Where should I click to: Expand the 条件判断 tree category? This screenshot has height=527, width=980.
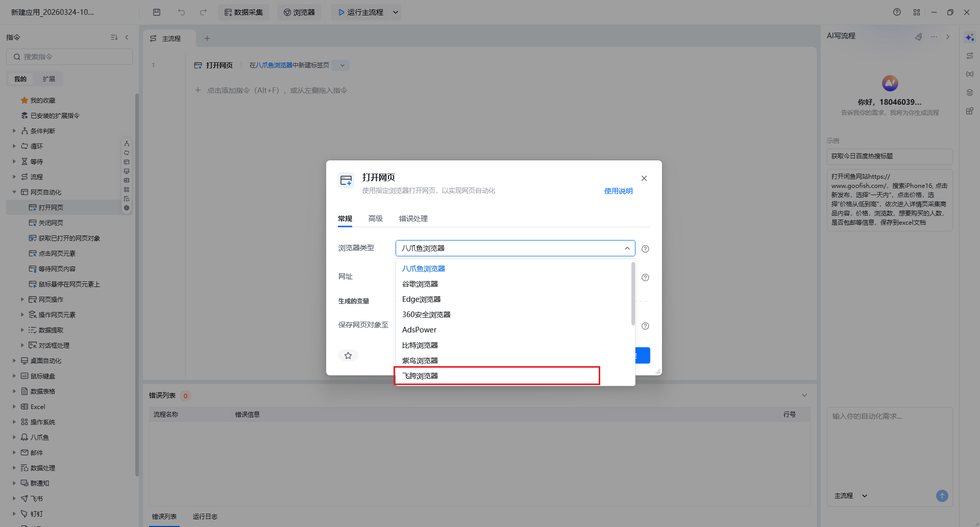point(14,131)
